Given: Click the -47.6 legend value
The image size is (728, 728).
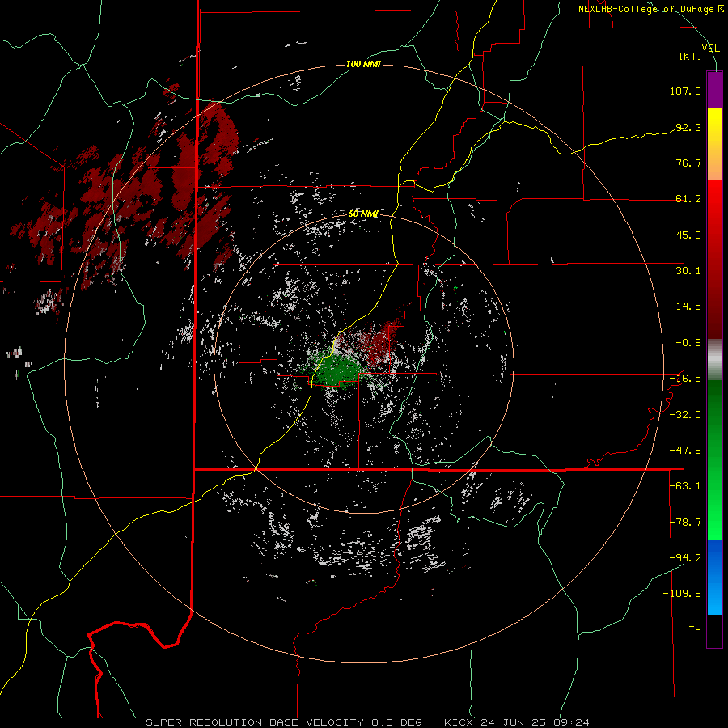Looking at the screenshot, I should pyautogui.click(x=685, y=451).
